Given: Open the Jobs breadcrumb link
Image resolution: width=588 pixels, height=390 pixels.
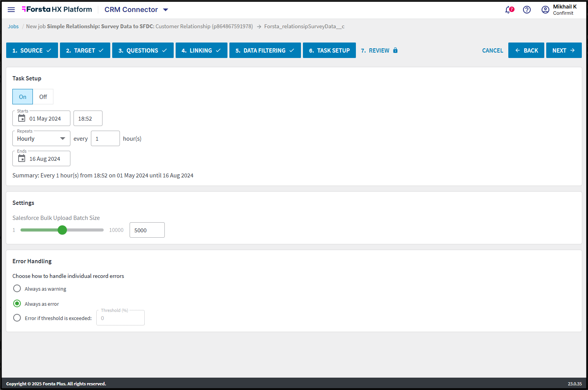Looking at the screenshot, I should [x=13, y=26].
